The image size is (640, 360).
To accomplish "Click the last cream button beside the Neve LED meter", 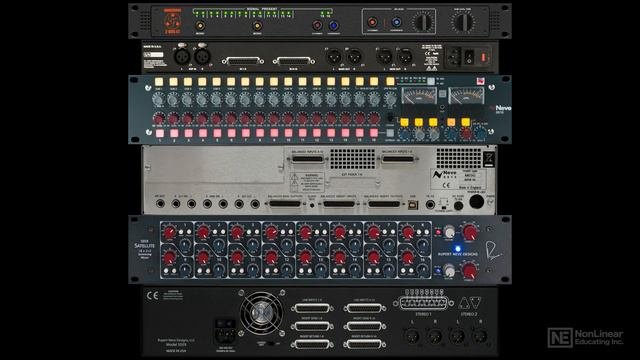I will 390,82.
